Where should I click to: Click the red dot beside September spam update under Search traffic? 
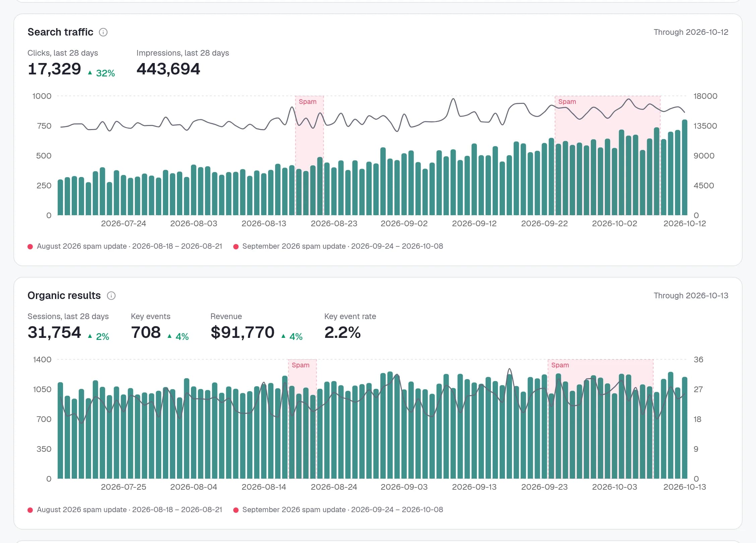[236, 247]
